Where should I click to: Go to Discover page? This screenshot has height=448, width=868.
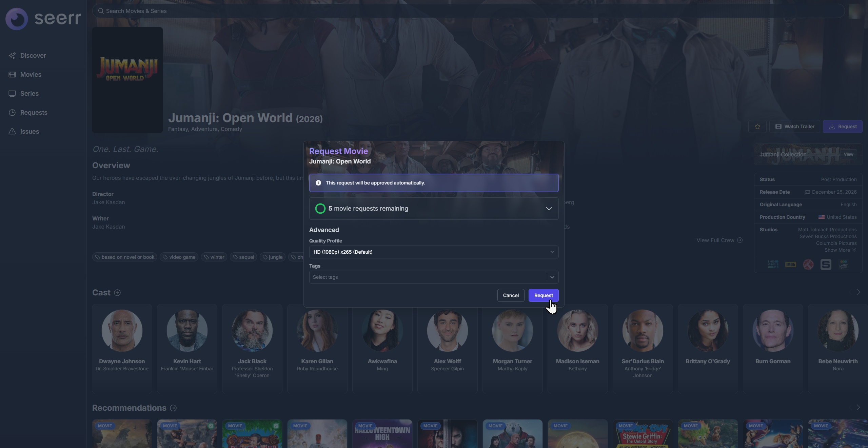(x=43, y=56)
